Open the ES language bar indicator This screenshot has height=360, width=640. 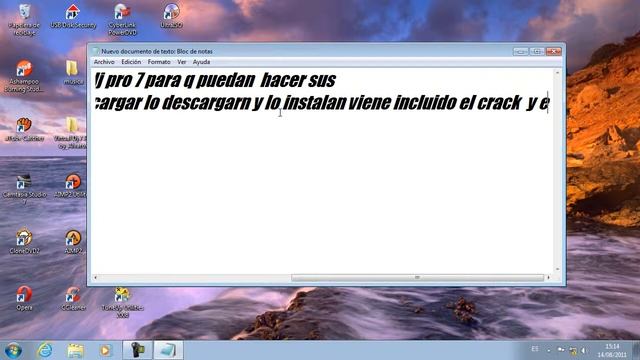(x=535, y=349)
